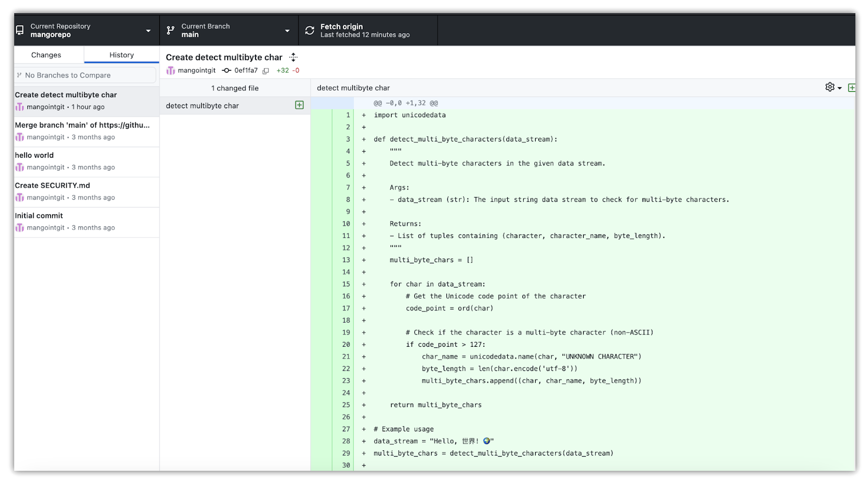Select the 'Merge branch main' commit
Screen dimensions: 868x485
[87, 131]
